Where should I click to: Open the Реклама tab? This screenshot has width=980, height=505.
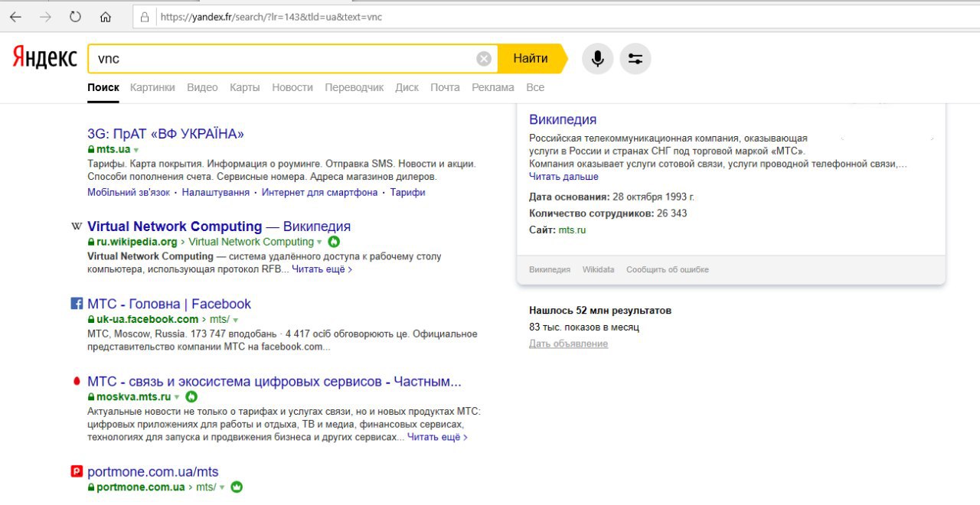pos(493,87)
